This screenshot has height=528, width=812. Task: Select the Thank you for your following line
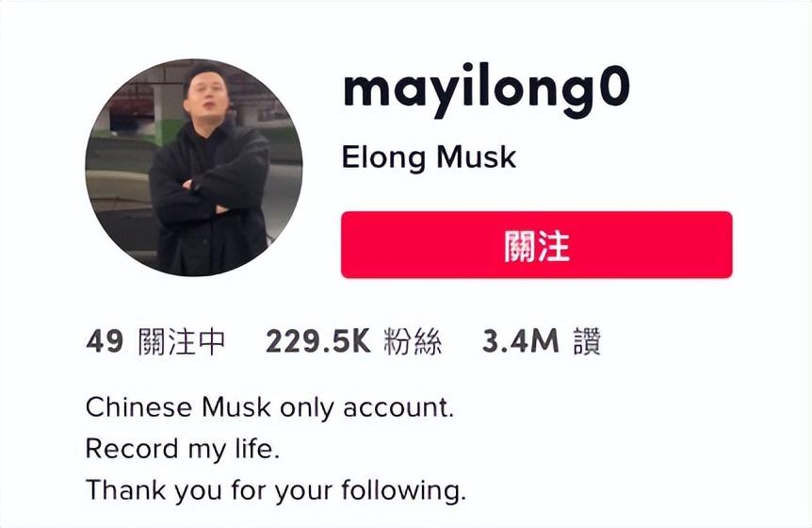coord(276,490)
